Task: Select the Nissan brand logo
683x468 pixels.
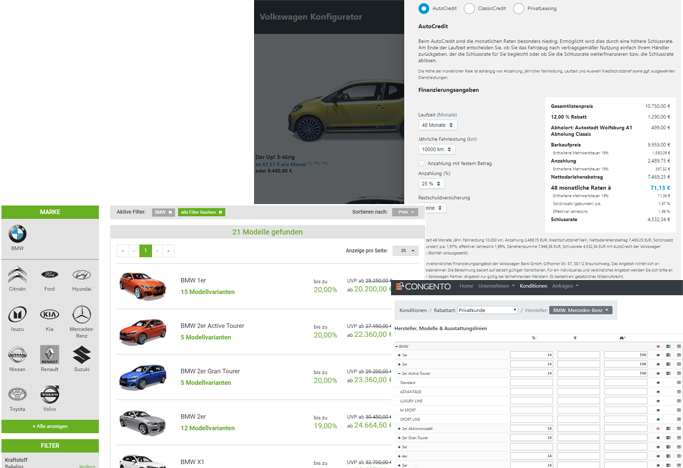Action: click(17, 355)
